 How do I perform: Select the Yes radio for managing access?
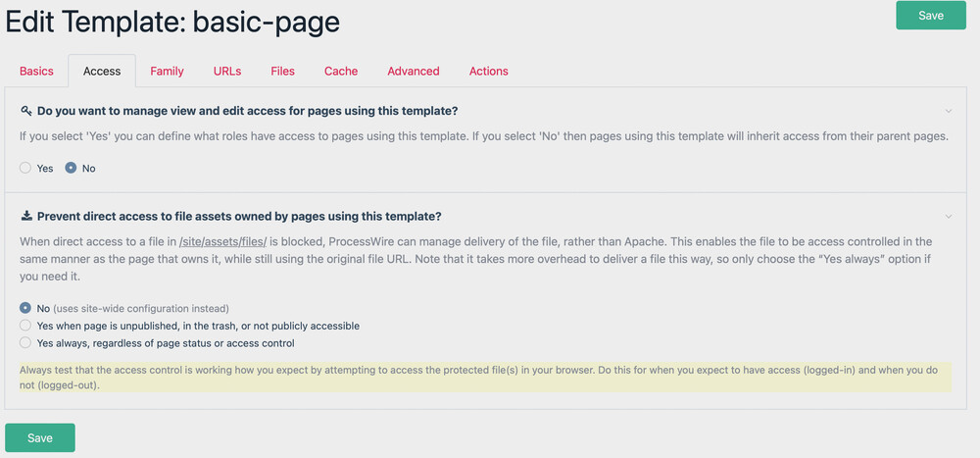tap(26, 168)
